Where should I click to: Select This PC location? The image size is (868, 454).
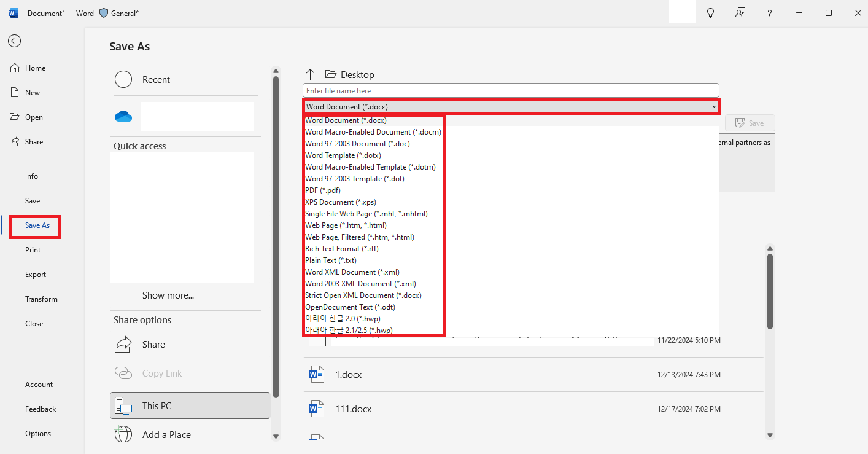[190, 405]
